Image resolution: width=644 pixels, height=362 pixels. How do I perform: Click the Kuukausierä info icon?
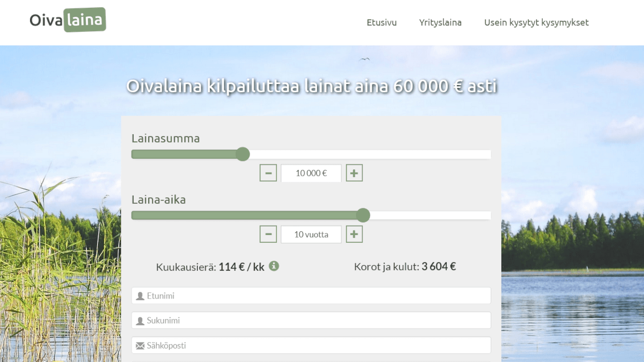[x=274, y=266]
